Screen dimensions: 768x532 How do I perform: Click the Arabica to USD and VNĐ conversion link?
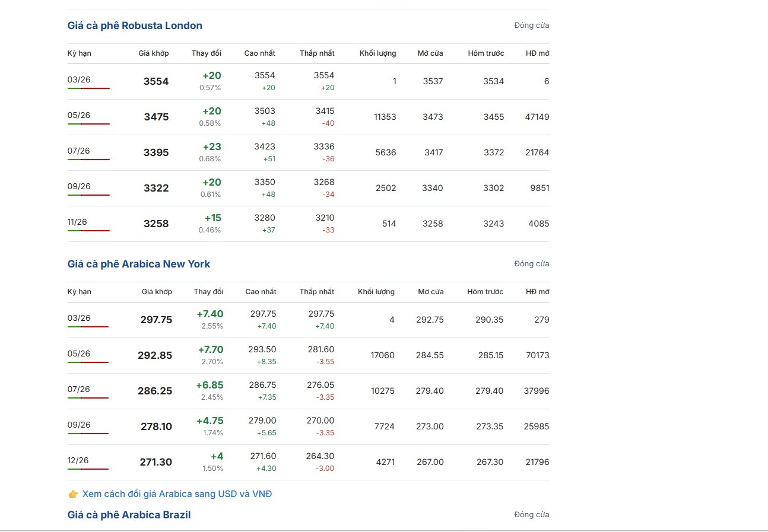pyautogui.click(x=177, y=494)
